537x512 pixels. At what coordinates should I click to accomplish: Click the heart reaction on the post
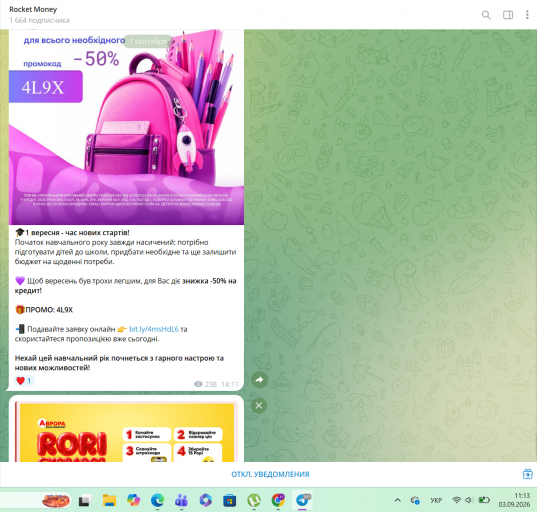coord(24,380)
